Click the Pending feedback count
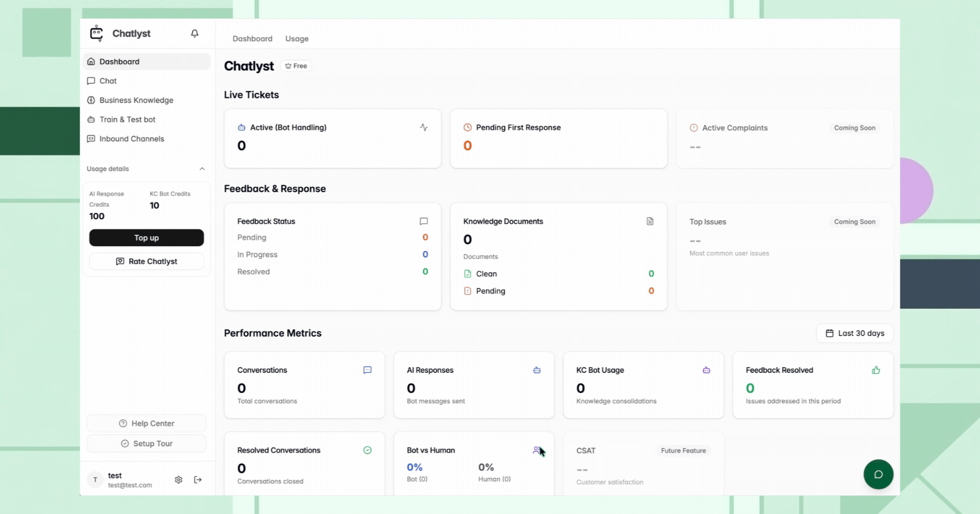 (x=425, y=238)
